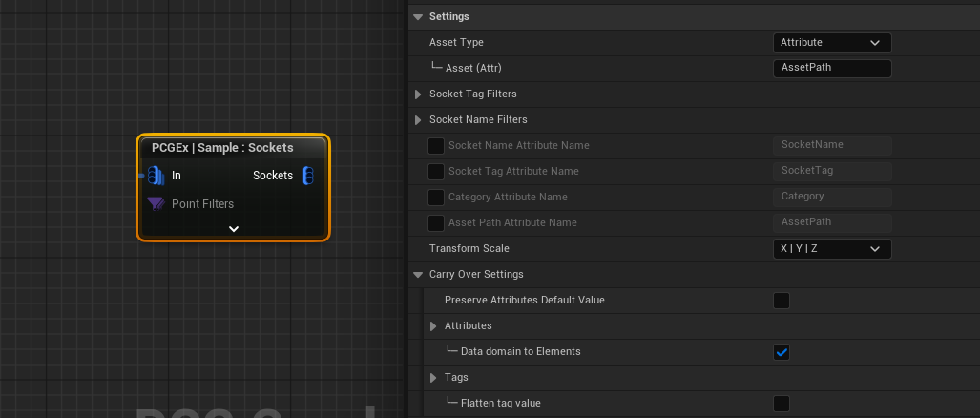Expand the Attributes row arrow
Image resolution: width=980 pixels, height=418 pixels.
[434, 326]
